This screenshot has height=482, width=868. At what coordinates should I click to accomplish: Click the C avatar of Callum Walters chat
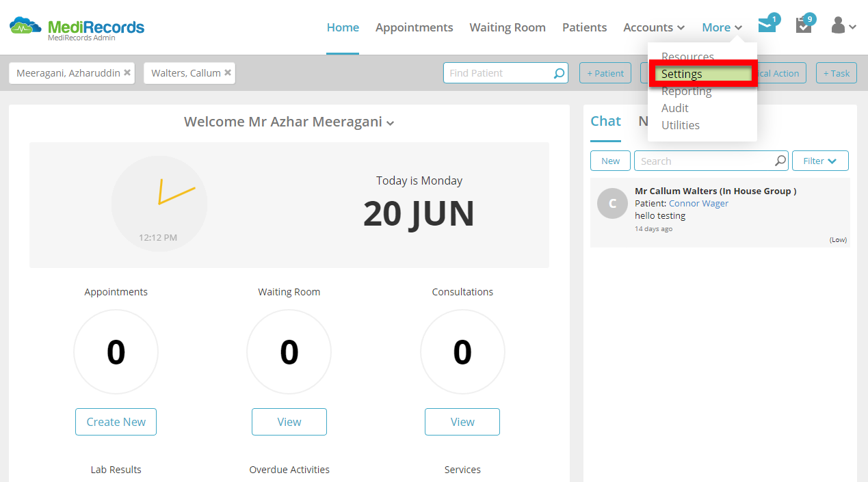(612, 203)
